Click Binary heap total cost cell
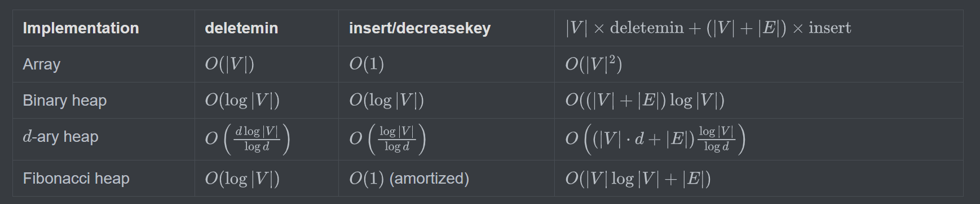The image size is (980, 204). 645,101
